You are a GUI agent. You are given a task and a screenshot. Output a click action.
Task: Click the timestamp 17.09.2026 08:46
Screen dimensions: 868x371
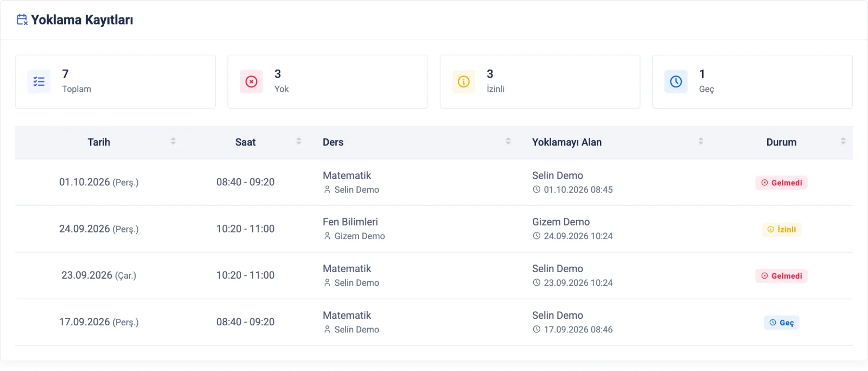click(578, 330)
